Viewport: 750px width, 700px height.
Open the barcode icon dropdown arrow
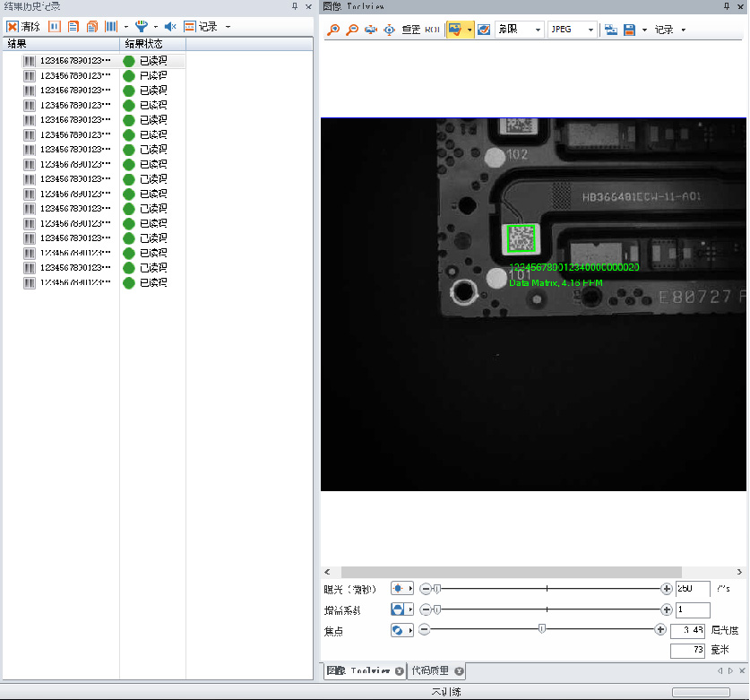click(x=126, y=27)
